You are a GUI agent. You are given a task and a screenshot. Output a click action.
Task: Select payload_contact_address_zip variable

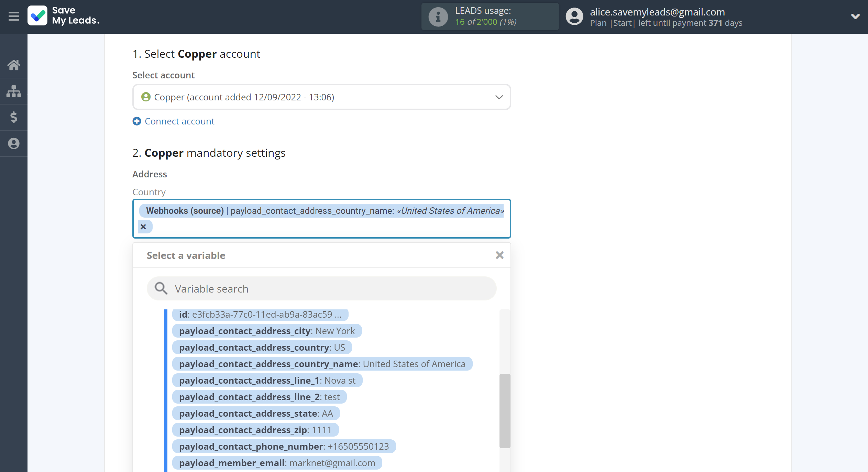pyautogui.click(x=255, y=430)
